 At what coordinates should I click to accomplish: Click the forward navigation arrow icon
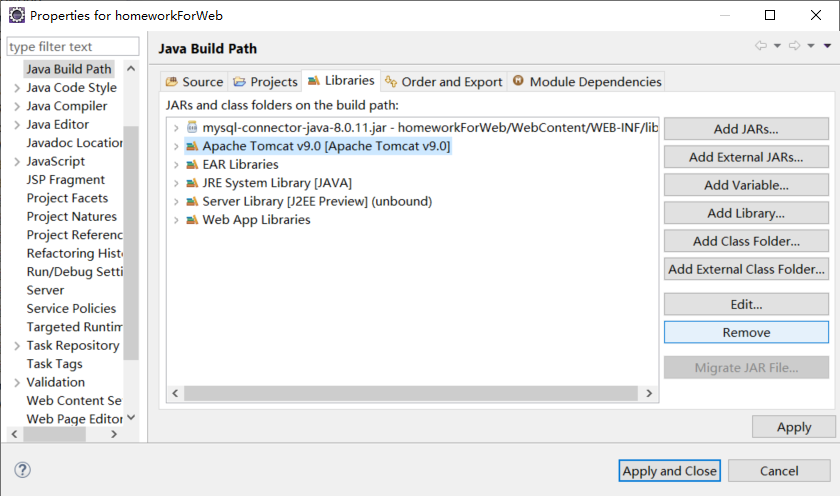pos(793,46)
